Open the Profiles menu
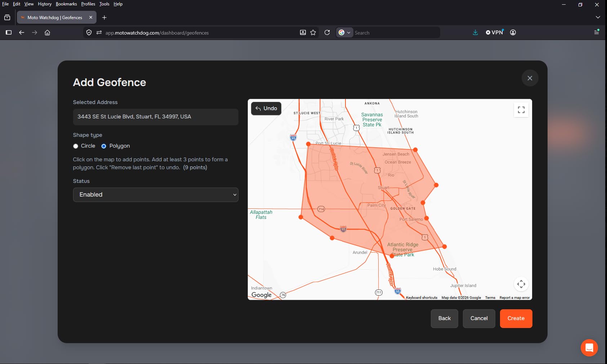The height and width of the screenshot is (364, 607). coord(88,4)
